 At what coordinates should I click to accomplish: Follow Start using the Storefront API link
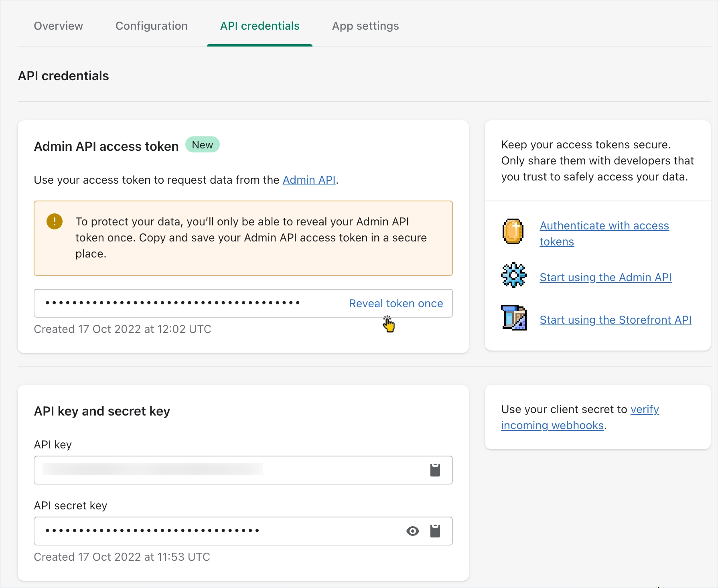pos(615,320)
